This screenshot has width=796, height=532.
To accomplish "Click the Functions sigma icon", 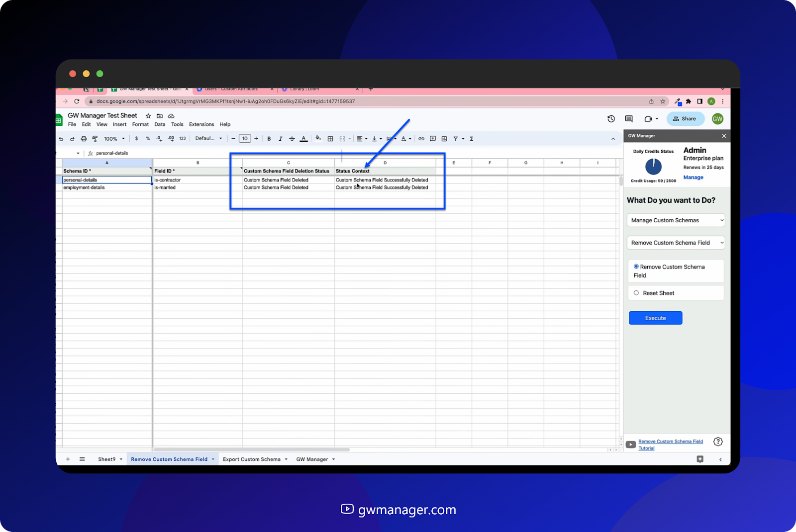I will pos(472,139).
